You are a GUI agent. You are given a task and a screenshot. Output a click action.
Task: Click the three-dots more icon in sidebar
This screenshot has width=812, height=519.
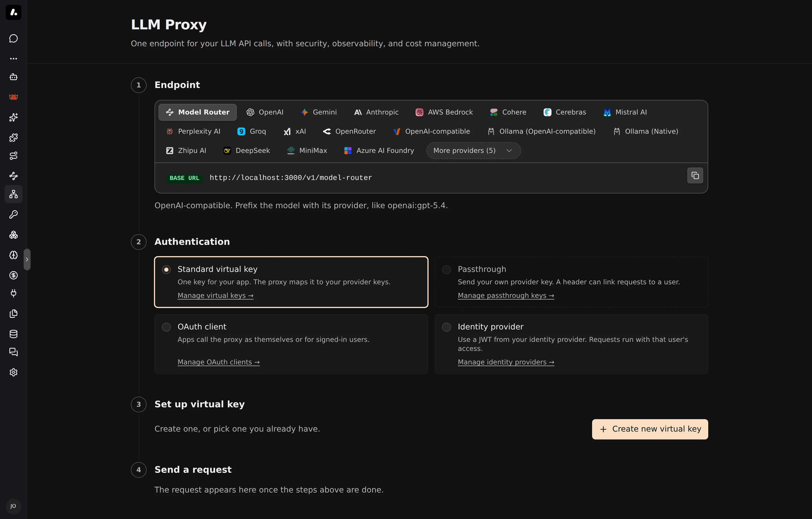14,59
